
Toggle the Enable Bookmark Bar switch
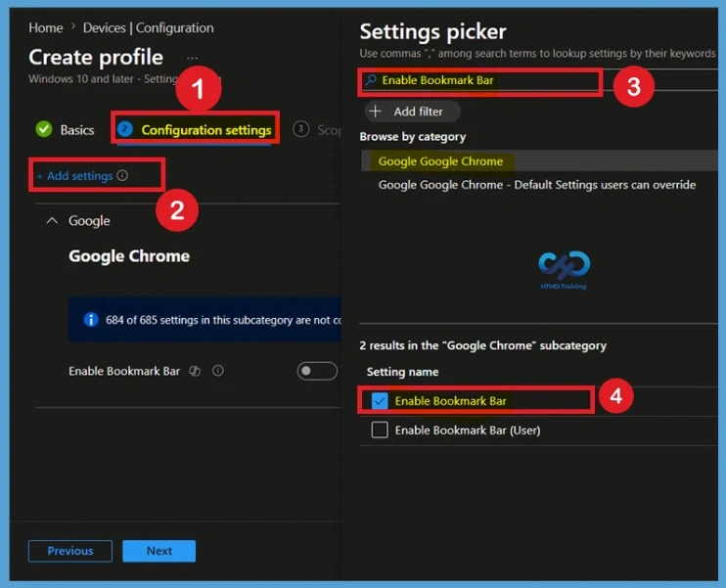[317, 371]
